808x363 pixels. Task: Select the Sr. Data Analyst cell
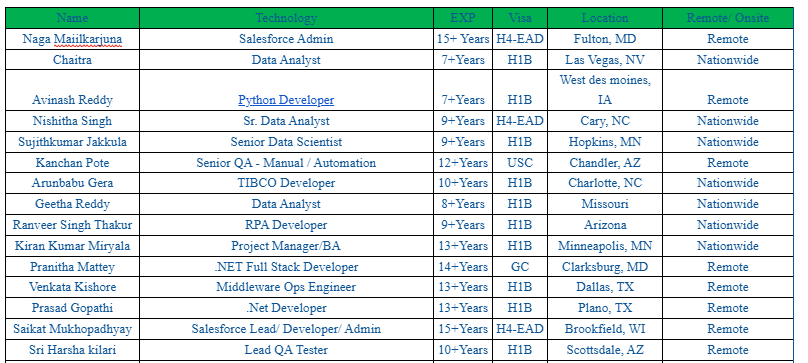coord(286,121)
